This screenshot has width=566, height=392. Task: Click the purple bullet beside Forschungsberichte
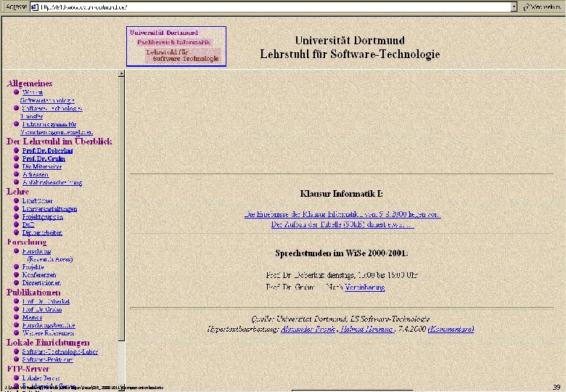point(16,325)
